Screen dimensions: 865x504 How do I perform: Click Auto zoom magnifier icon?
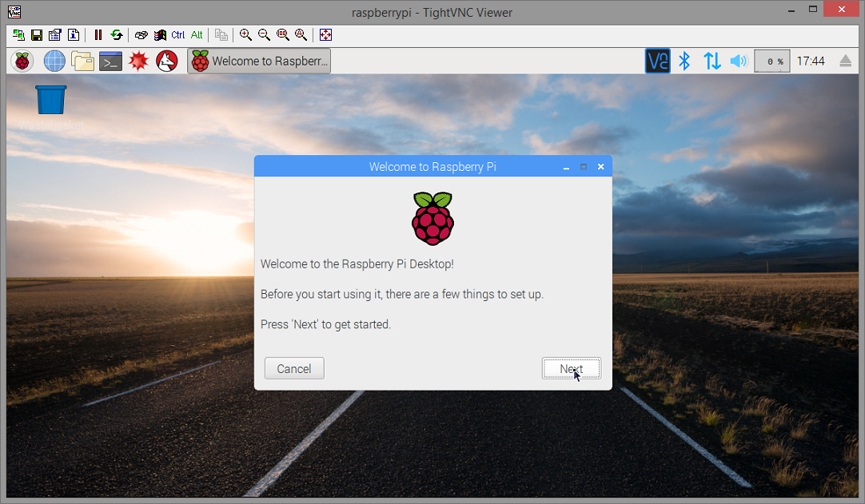click(x=301, y=35)
